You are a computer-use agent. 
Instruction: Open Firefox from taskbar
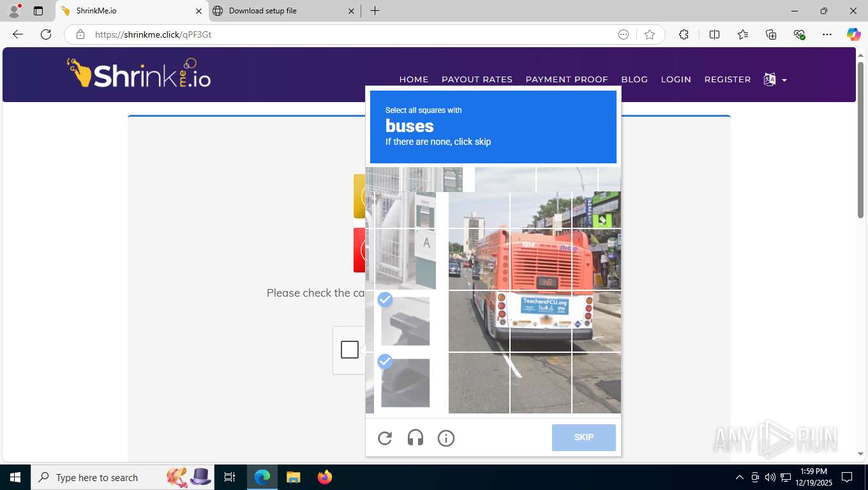click(x=324, y=477)
